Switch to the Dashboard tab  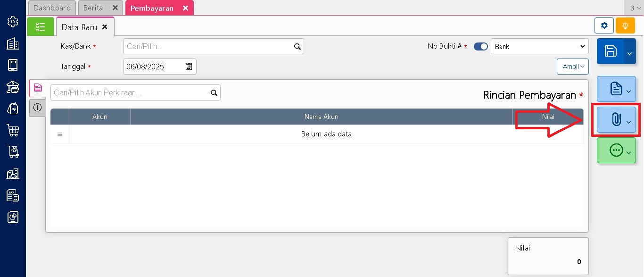click(x=52, y=8)
